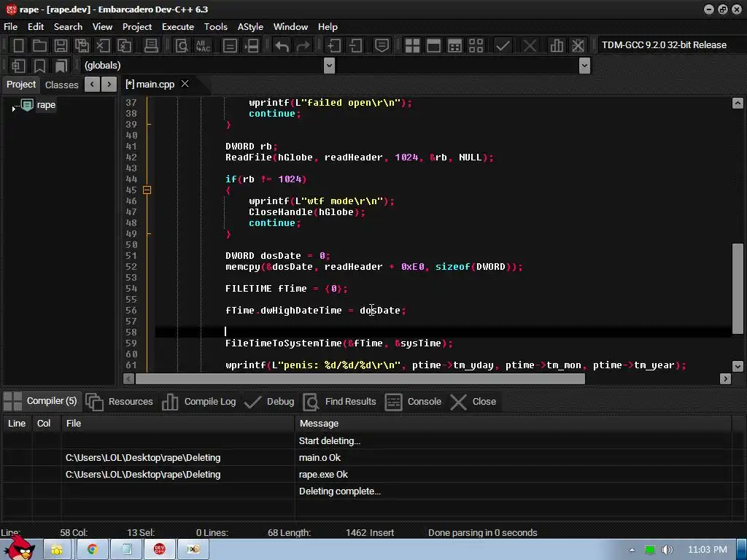
Task: Click the Compile four-squares icon
Action: (412, 46)
